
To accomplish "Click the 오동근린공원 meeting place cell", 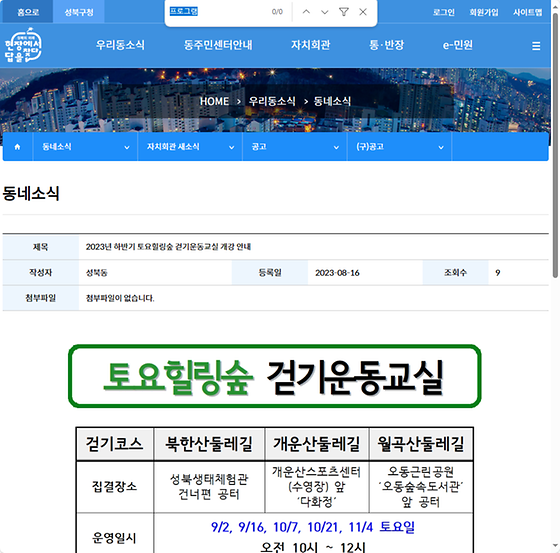I will [421, 487].
